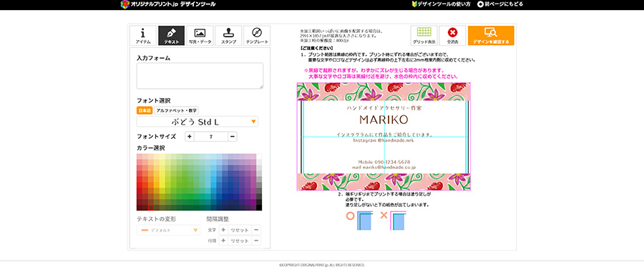The height and width of the screenshot is (275, 644).
Task: Click the font size value field
Action: click(210, 137)
